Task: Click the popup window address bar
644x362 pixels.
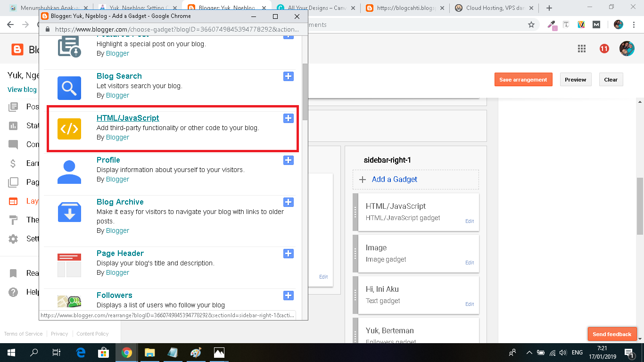Action: point(177,29)
